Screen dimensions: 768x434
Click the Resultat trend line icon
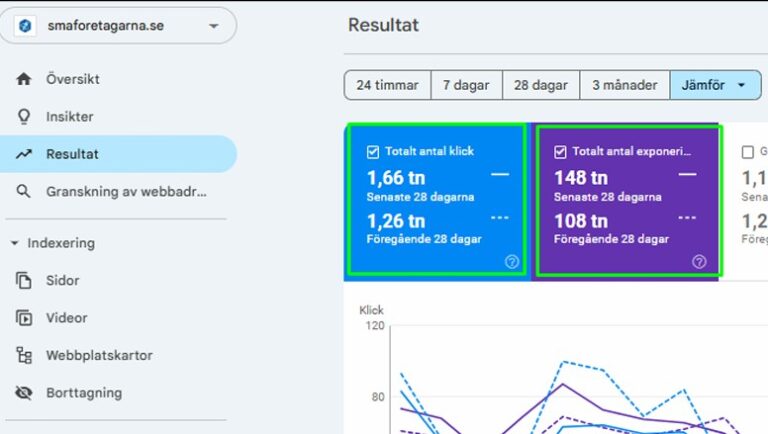coord(24,155)
